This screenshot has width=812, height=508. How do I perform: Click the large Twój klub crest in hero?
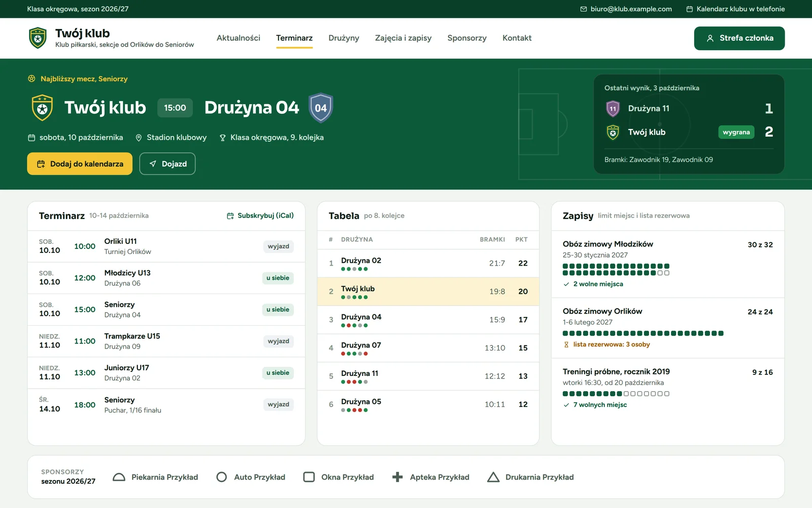pos(42,108)
